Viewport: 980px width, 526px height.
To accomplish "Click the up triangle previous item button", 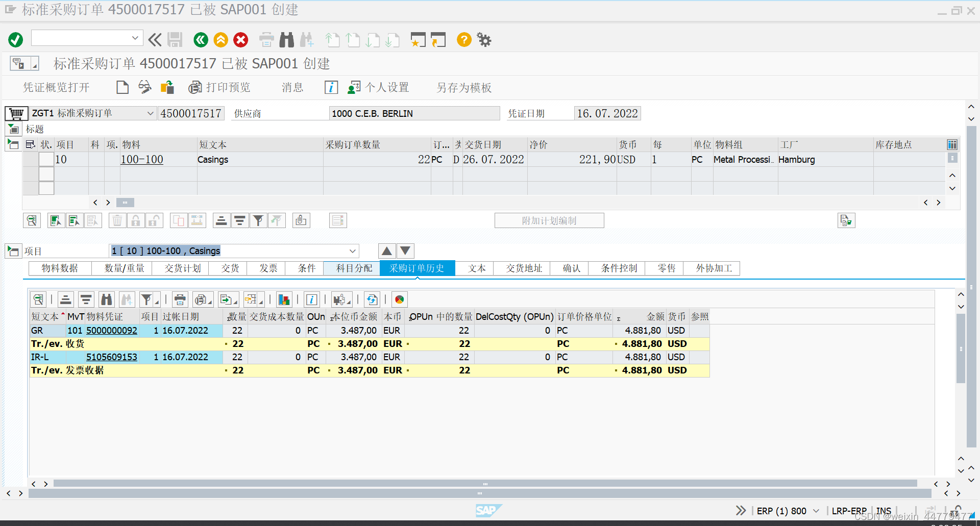I will click(x=387, y=251).
